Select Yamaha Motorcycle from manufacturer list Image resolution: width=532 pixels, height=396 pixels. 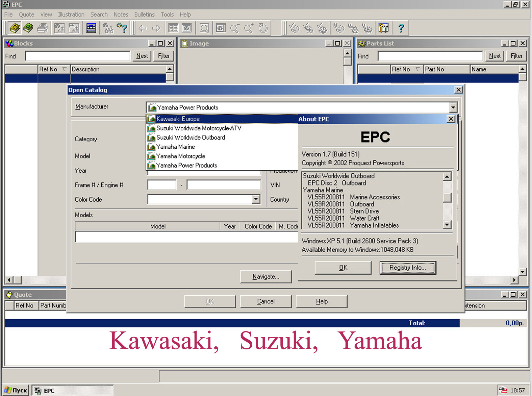coord(181,156)
